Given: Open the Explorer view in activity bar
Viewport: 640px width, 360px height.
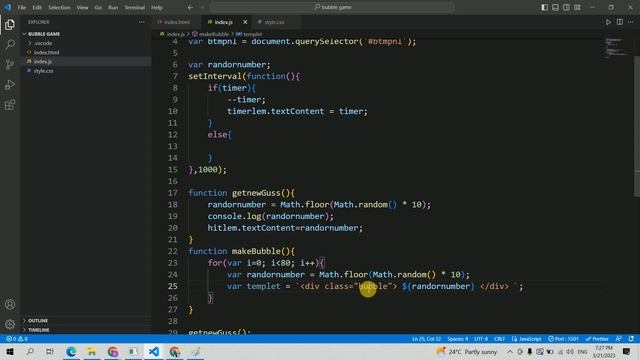Looking at the screenshot, I should point(10,24).
